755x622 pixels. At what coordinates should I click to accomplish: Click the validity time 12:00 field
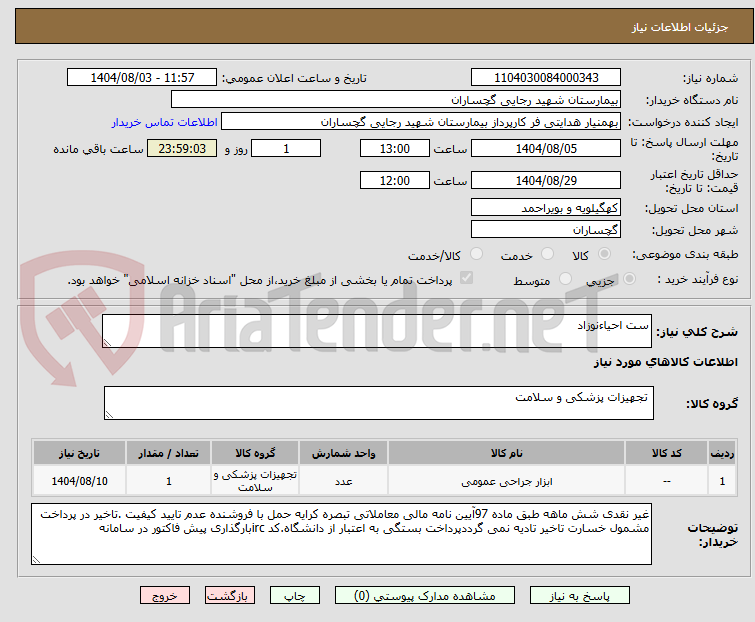point(395,181)
